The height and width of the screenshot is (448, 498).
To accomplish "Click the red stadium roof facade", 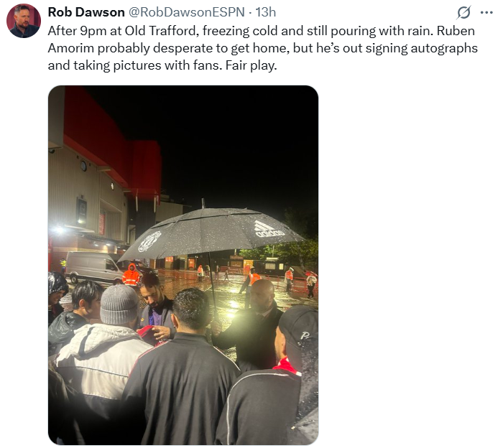I will [111, 143].
